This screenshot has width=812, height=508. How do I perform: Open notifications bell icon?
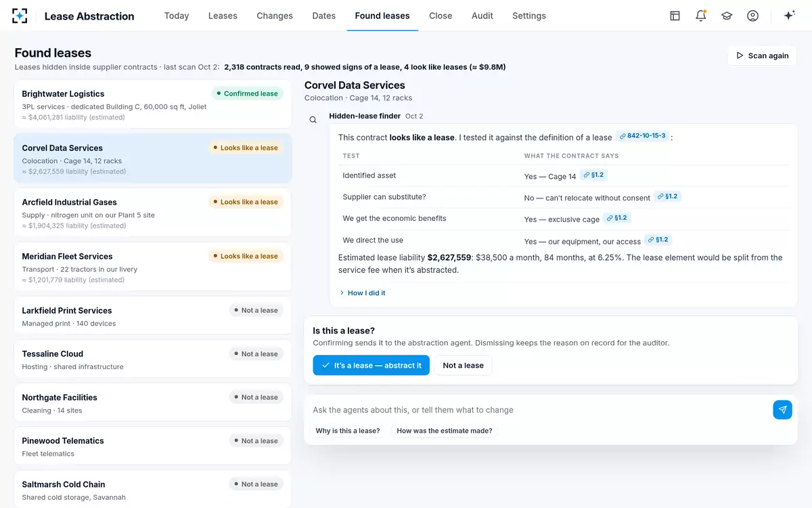(701, 16)
